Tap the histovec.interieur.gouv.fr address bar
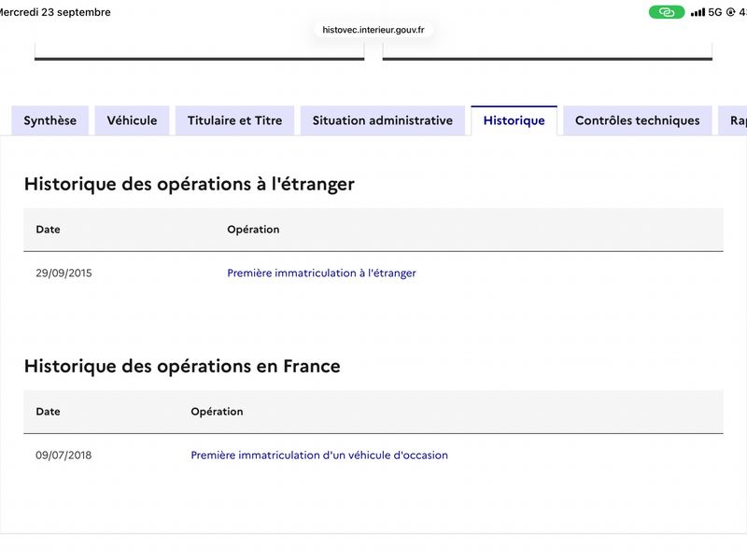 [x=373, y=30]
